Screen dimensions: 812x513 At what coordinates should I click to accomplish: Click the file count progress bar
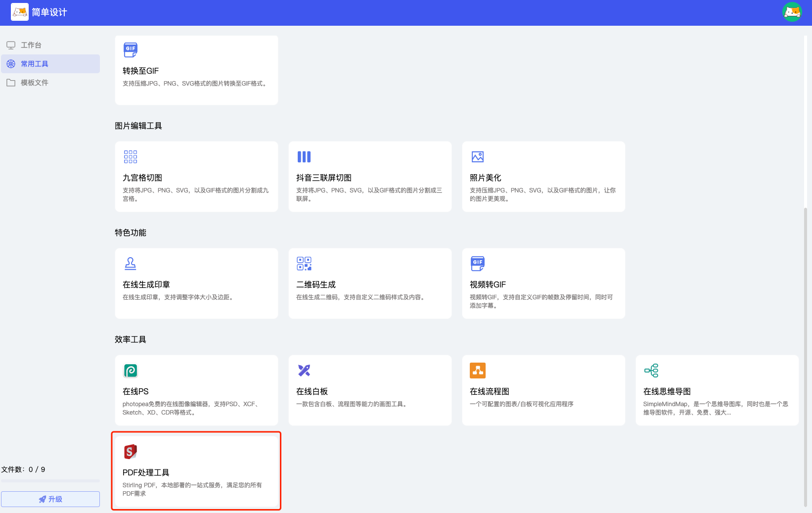point(50,481)
